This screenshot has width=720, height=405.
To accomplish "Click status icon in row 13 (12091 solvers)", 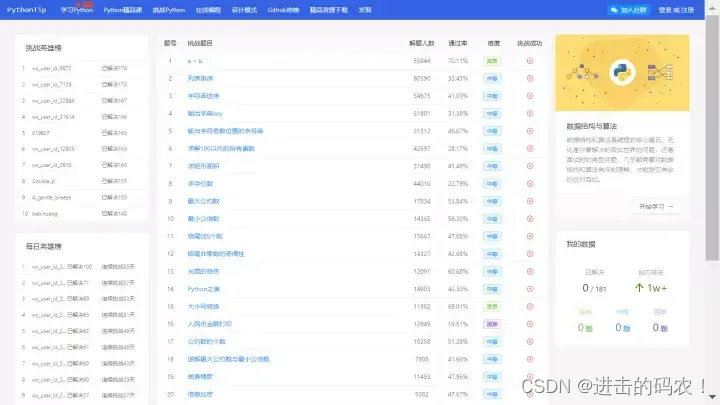I will pos(530,271).
